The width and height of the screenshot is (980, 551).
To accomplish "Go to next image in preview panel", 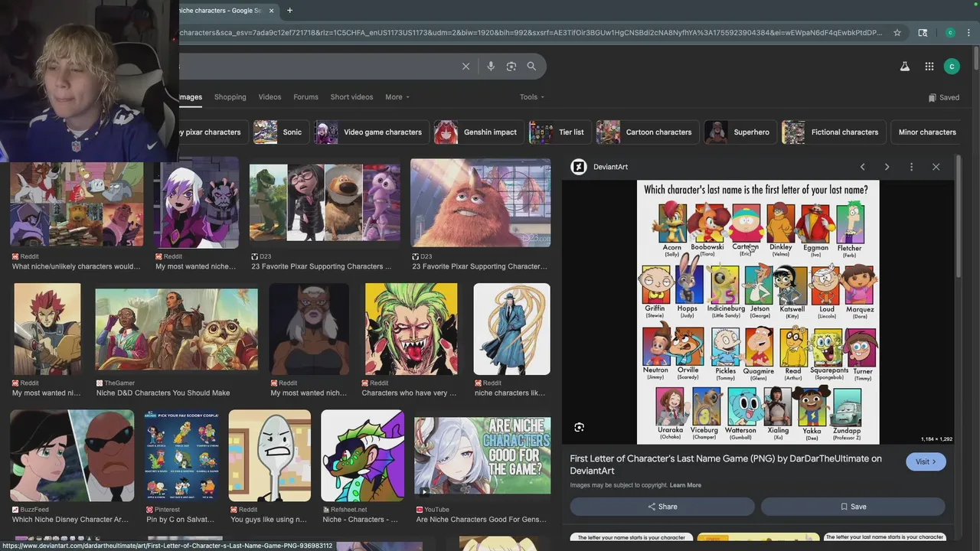I will [887, 167].
